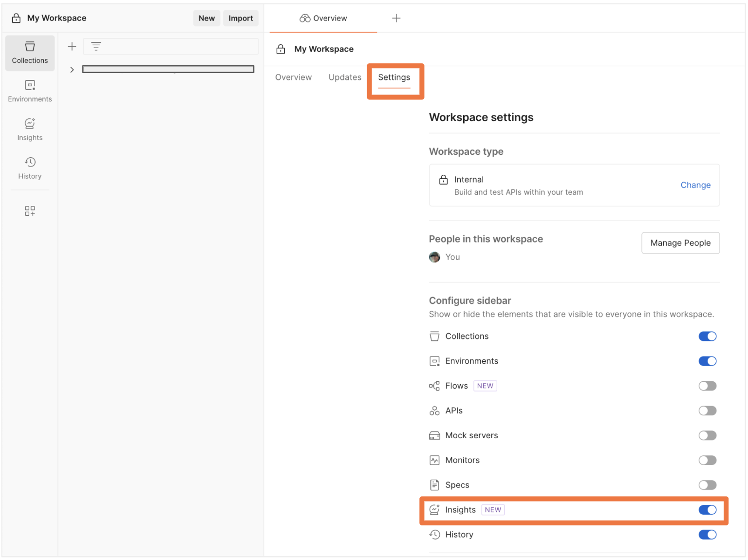Screen dimensions: 748x560
Task: Click the 'Configure sidebar' heading
Action: [470, 301]
